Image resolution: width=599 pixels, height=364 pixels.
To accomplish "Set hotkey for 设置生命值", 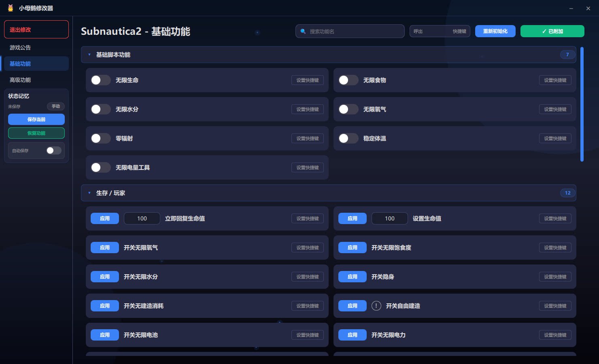I will pos(555,218).
